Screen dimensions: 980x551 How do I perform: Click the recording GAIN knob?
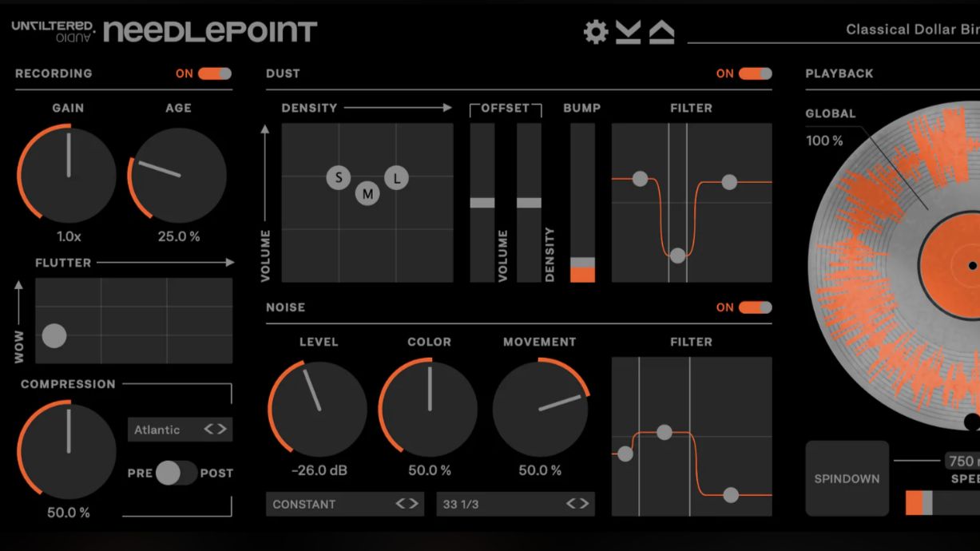click(x=68, y=174)
